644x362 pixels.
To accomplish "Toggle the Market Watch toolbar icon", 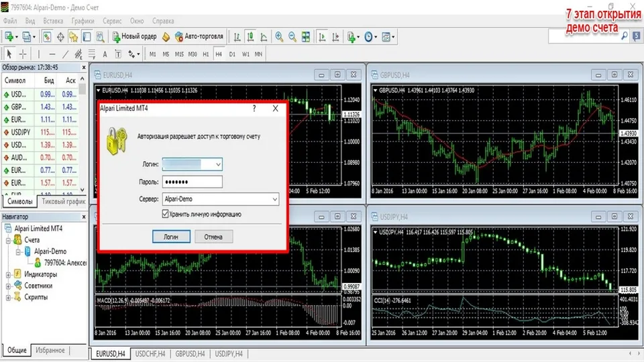I will point(47,37).
